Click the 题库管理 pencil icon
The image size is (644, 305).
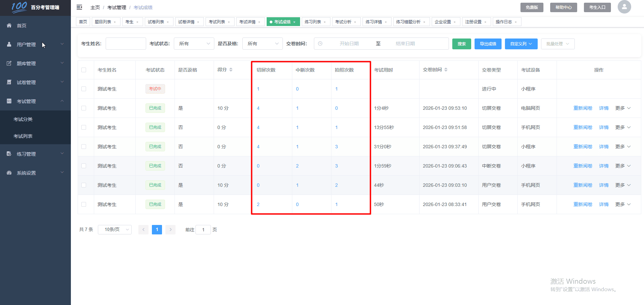[x=9, y=63]
